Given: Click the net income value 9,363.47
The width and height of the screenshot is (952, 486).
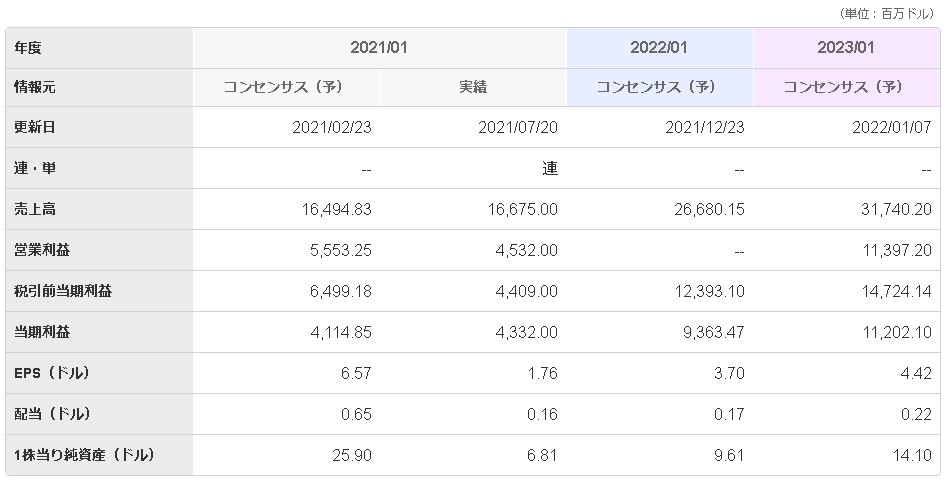Looking at the screenshot, I should [x=708, y=332].
